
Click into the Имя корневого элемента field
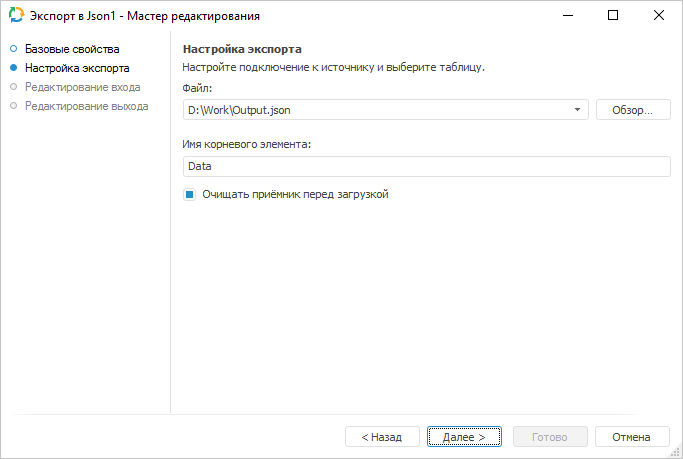426,167
